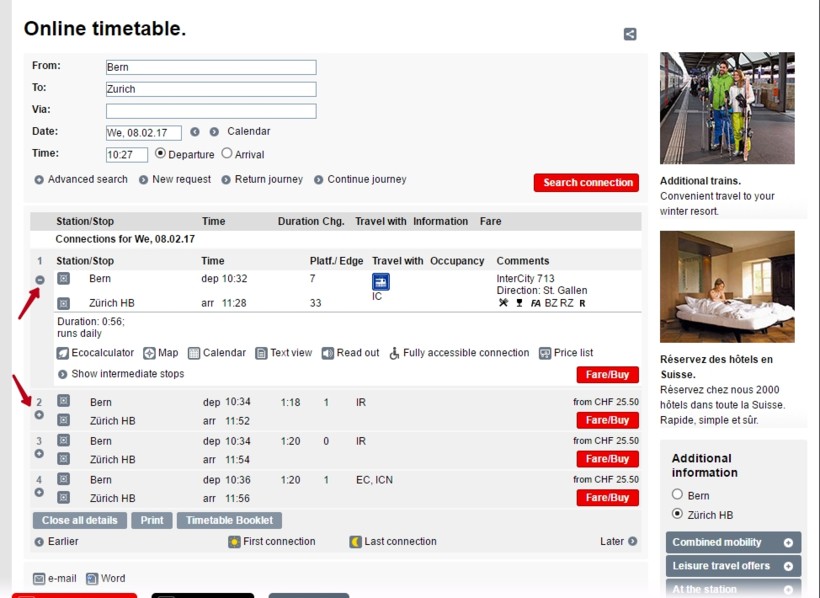This screenshot has height=598, width=820.
Task: Open the Ecocalculator icon link
Action: [63, 353]
